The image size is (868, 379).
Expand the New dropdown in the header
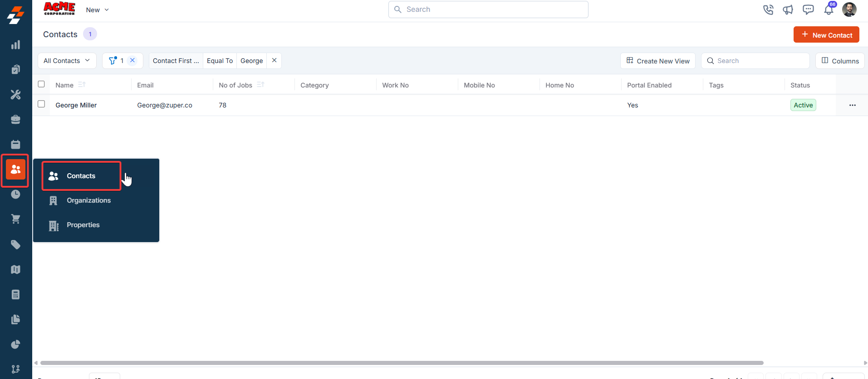tap(98, 10)
